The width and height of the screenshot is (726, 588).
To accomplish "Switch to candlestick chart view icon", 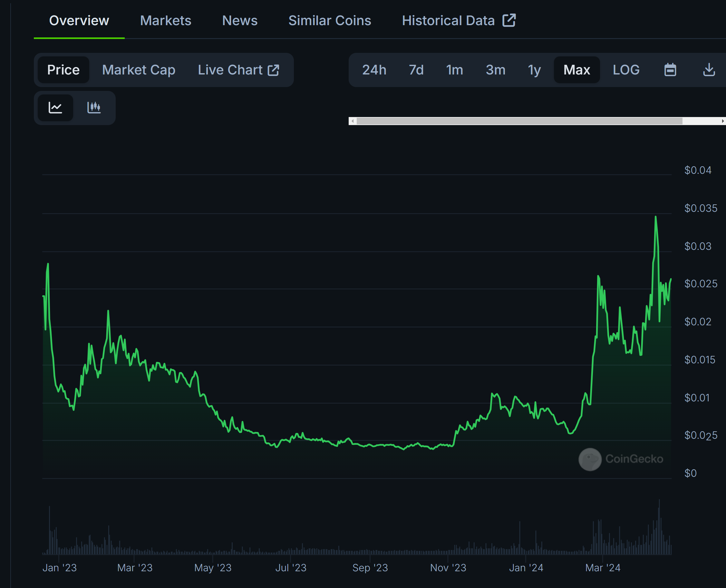I will [94, 108].
